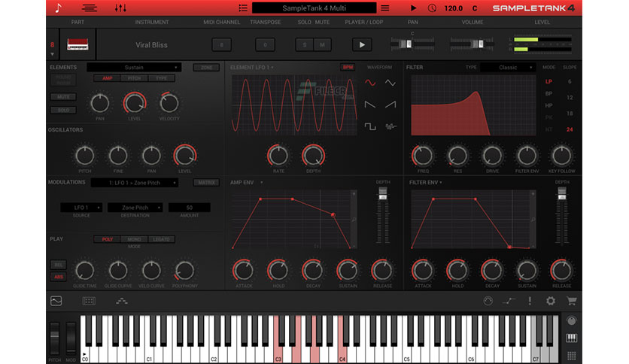Select HP filter mode
The width and height of the screenshot is (629, 364).
[x=548, y=105]
